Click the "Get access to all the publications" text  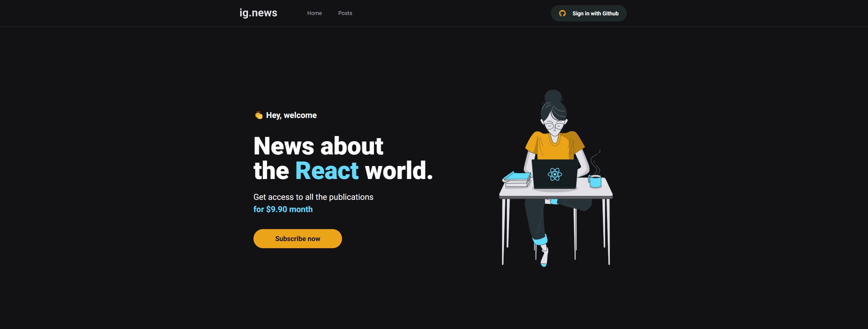[x=313, y=197]
